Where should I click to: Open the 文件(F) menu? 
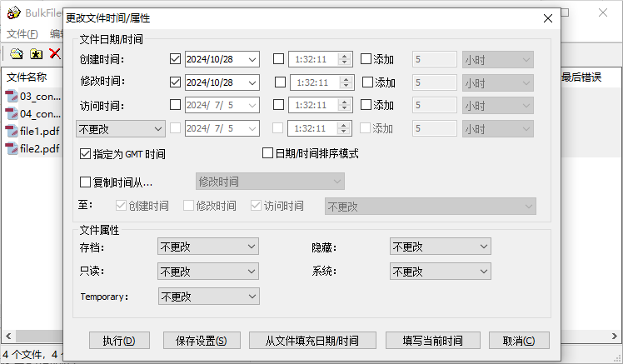(x=22, y=34)
